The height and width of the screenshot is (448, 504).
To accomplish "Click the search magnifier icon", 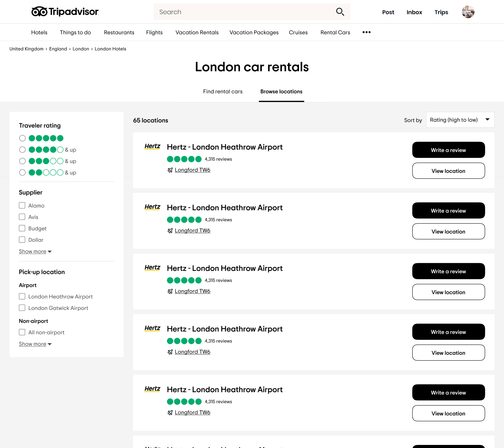I will pos(340,12).
